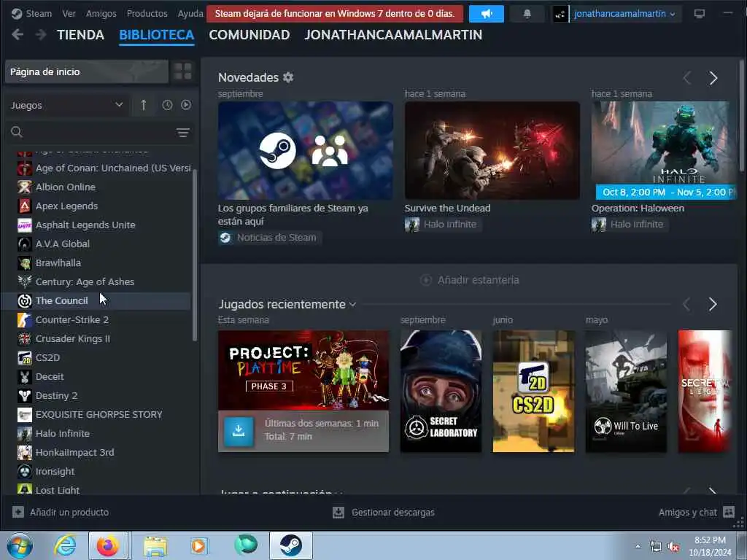Image resolution: width=747 pixels, height=560 pixels.
Task: Open Novedades settings gear
Action: [288, 77]
